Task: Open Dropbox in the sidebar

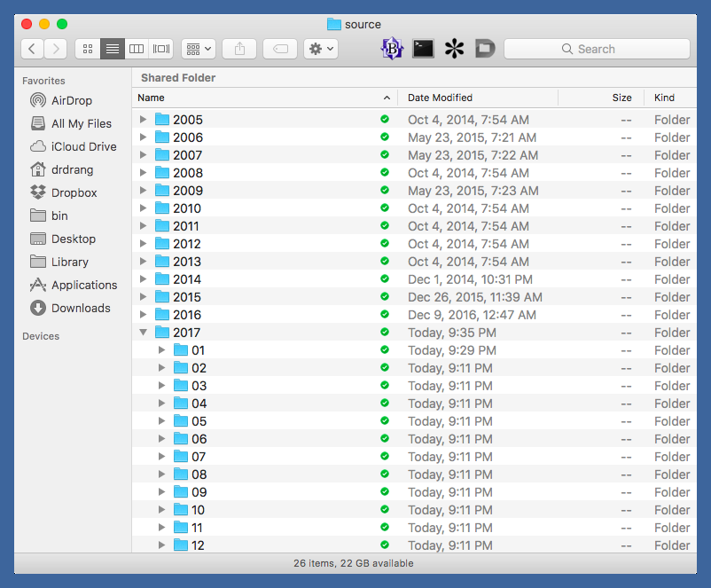Action: (74, 192)
